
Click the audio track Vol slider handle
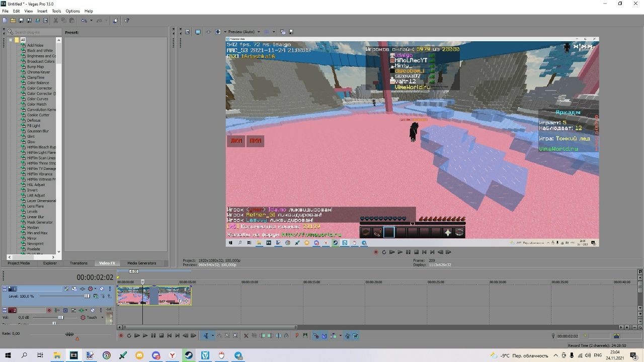[x=61, y=317]
